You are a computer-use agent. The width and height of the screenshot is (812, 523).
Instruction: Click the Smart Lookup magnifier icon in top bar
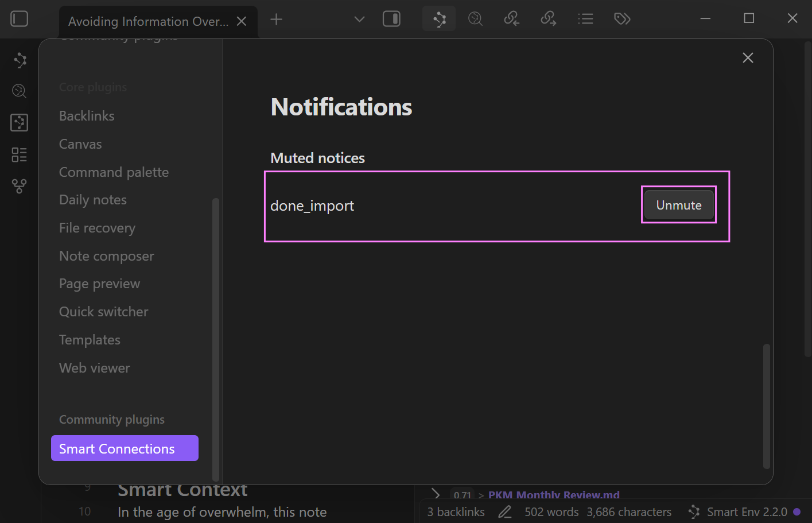click(475, 19)
